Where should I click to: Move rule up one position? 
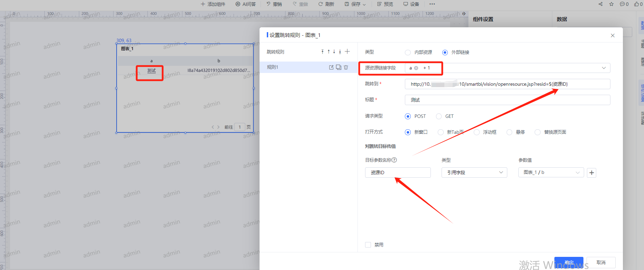[x=328, y=52]
